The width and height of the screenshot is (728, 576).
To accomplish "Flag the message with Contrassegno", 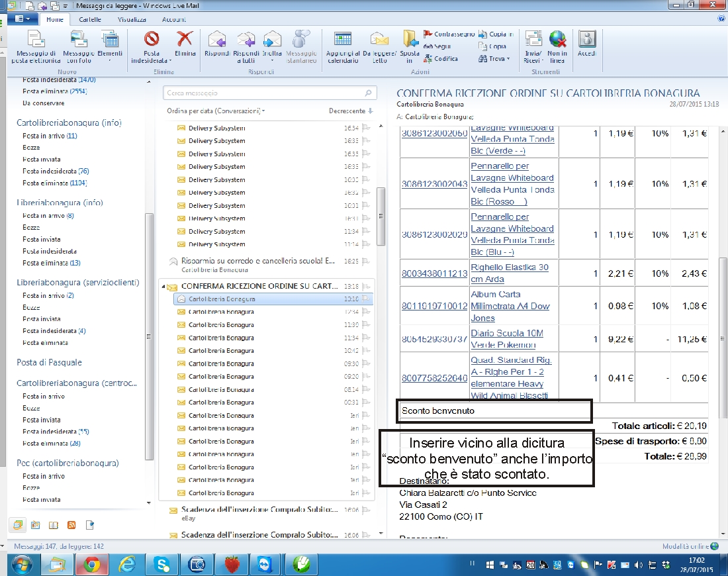I will pyautogui.click(x=449, y=34).
